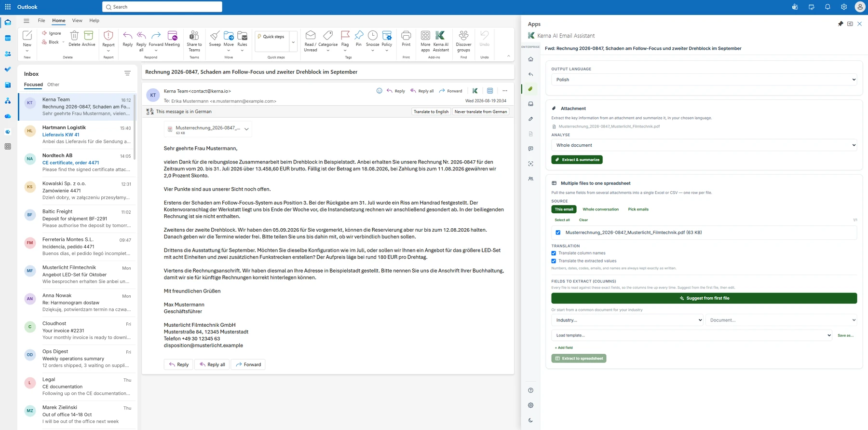Screen dimensions: 868x430
Task: Uncheck the Musterrechnung PDF file checkbox
Action: point(558,233)
